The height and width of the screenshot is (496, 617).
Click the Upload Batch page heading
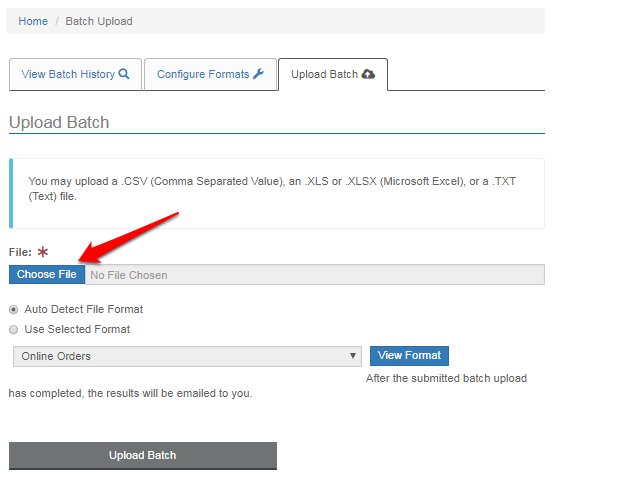[59, 122]
